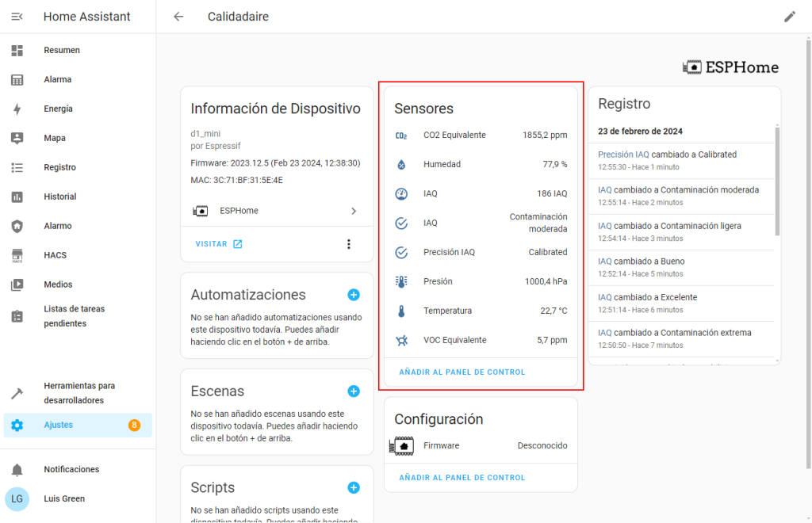Viewport: 812px width, 523px height.
Task: Go back using the arrow icon
Action: 178,17
